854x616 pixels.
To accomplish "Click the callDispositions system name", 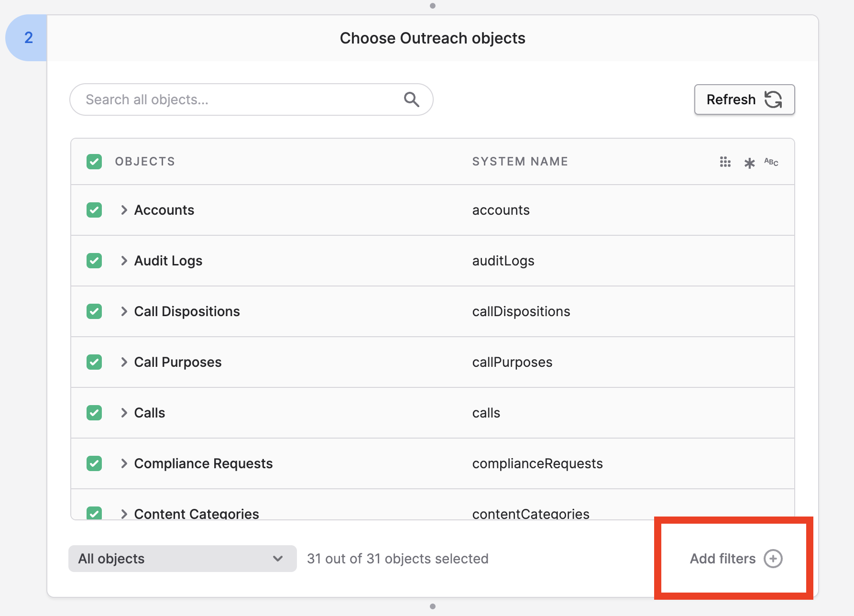I will tap(521, 311).
